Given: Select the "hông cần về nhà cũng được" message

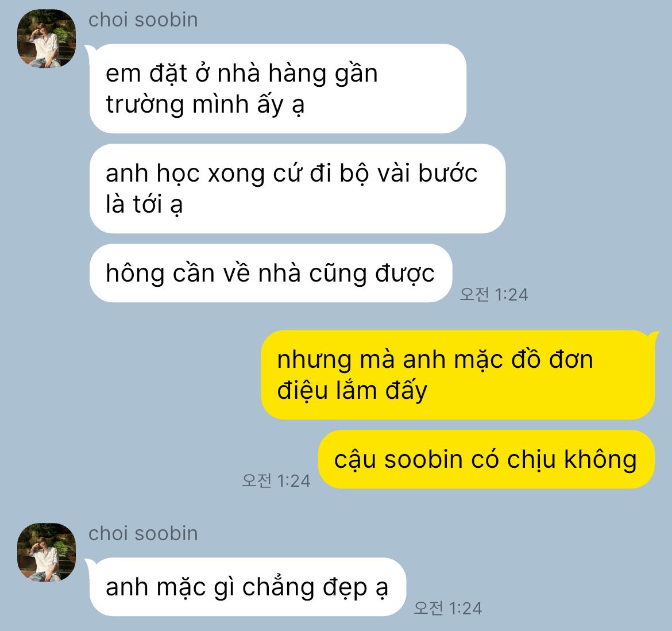Looking at the screenshot, I should pos(271,273).
